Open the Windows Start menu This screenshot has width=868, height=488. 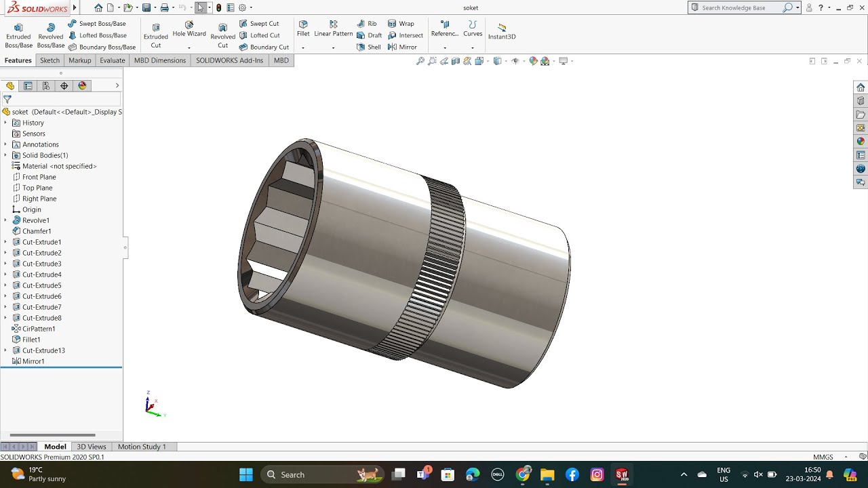pos(246,474)
